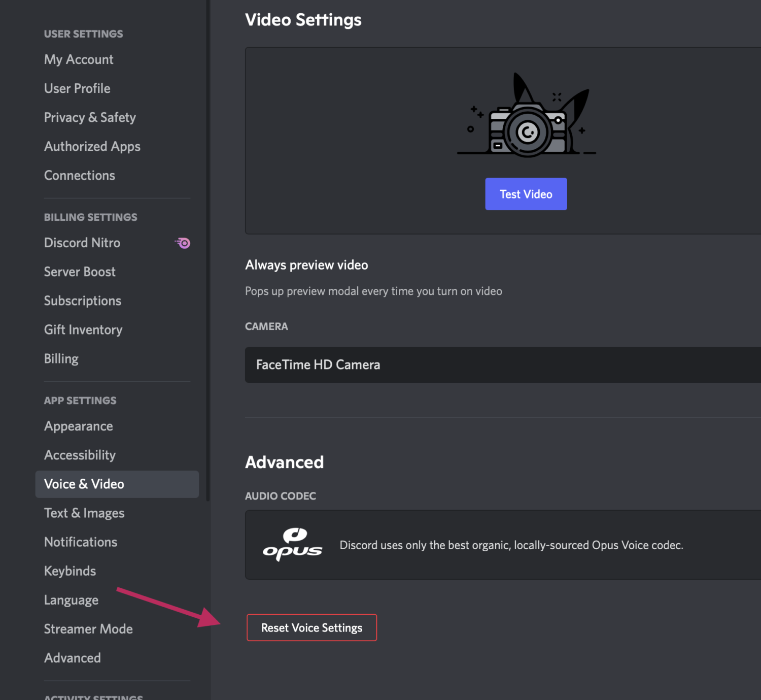Open Discord Nitro settings
Image resolution: width=761 pixels, height=700 pixels.
pyautogui.click(x=82, y=243)
